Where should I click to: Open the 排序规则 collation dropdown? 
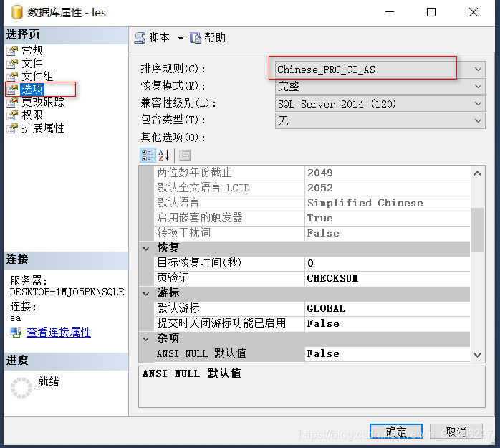pos(478,70)
